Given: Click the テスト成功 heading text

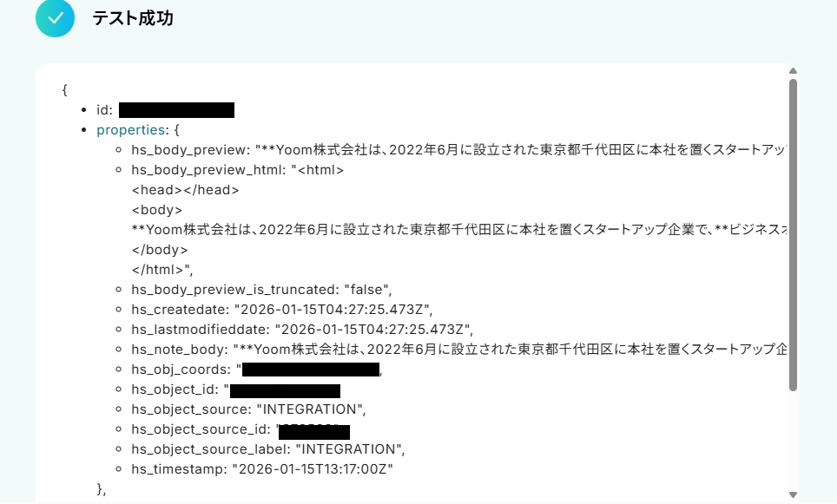Looking at the screenshot, I should (133, 18).
